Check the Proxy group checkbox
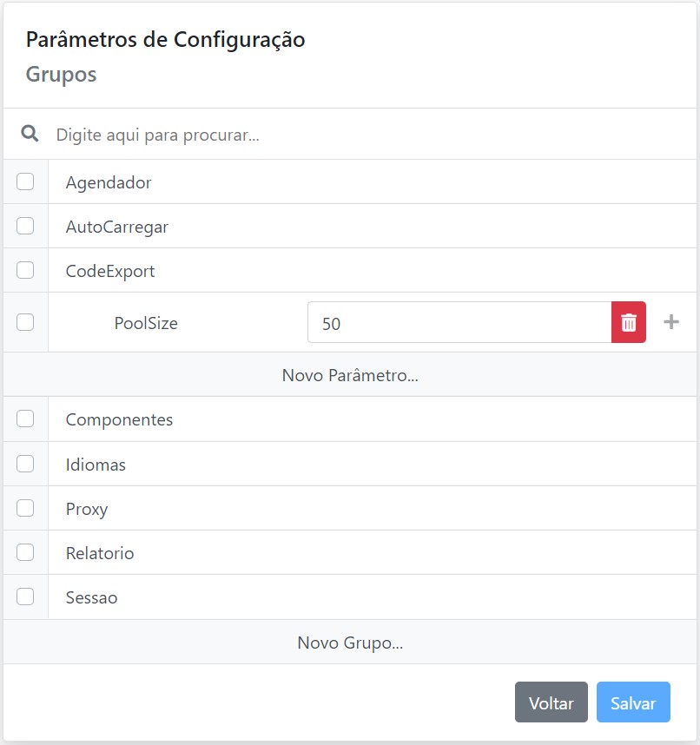Screen dimensions: 700x745 pos(25,508)
